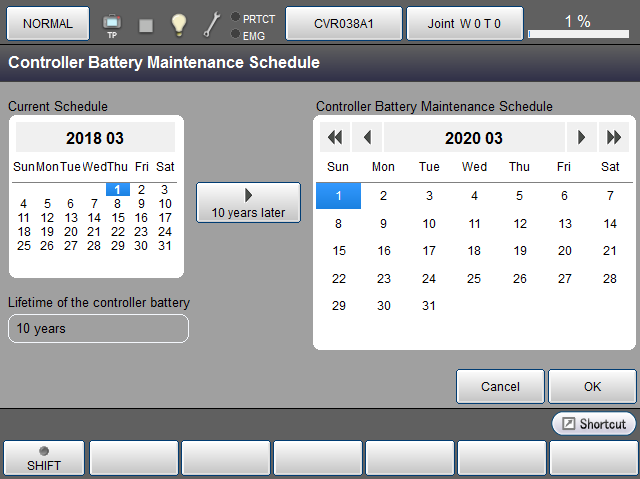Open the Joint W0 T0 coordinate menu

[x=466, y=23]
